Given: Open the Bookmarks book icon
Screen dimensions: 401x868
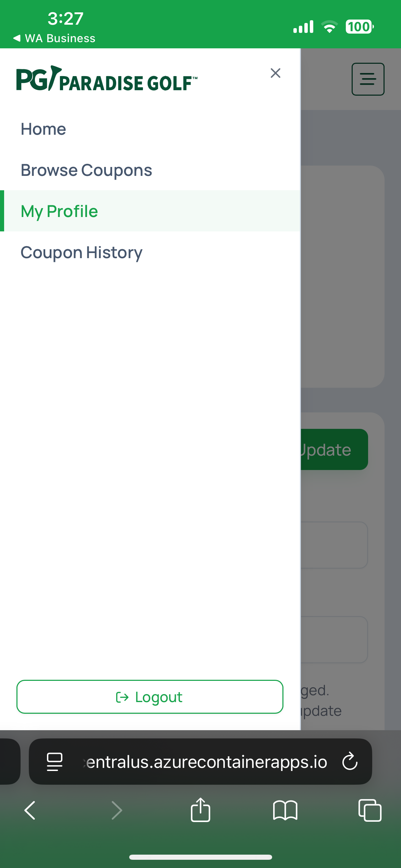Looking at the screenshot, I should click(285, 810).
